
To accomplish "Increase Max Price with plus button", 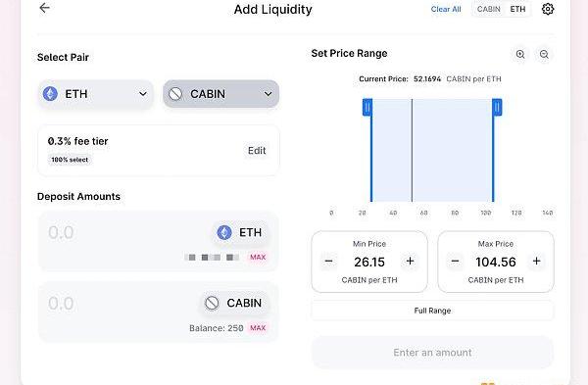I will pyautogui.click(x=536, y=261).
